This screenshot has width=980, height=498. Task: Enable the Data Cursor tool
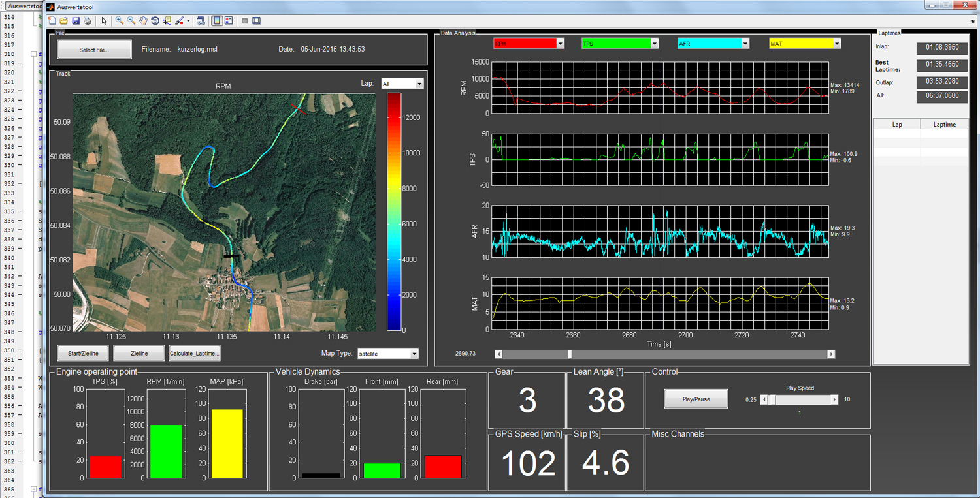click(167, 21)
